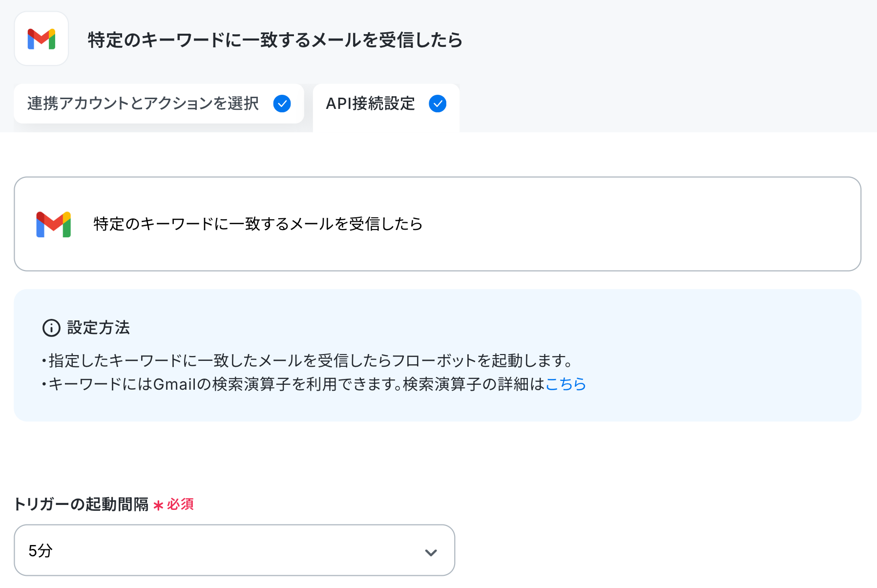877x588 pixels.
Task: Expand the chevron arrow in the 5分 selector
Action: click(x=431, y=552)
